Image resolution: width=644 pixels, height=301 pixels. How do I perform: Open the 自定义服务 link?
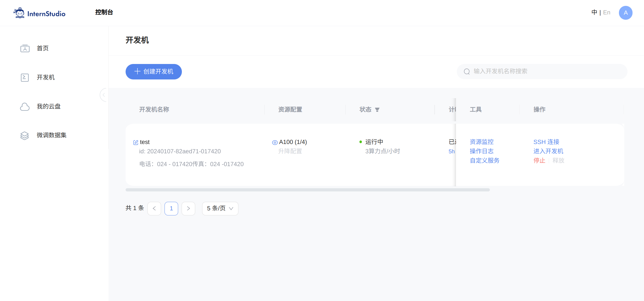(x=485, y=160)
